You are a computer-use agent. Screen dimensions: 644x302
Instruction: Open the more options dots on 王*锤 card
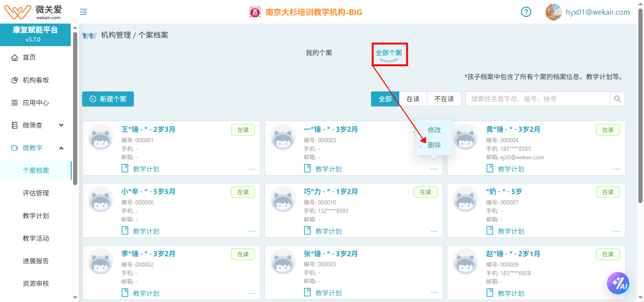(x=251, y=169)
